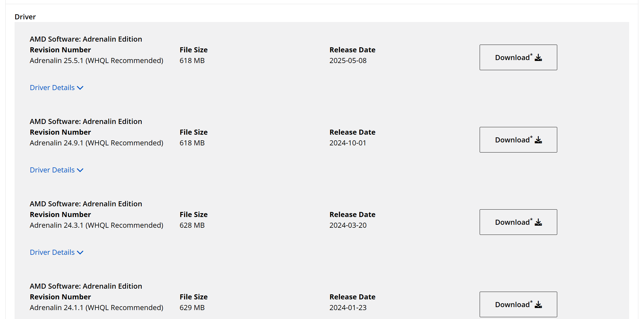The height and width of the screenshot is (319, 644).
Task: Click the 629 MB file size value
Action: coord(192,308)
